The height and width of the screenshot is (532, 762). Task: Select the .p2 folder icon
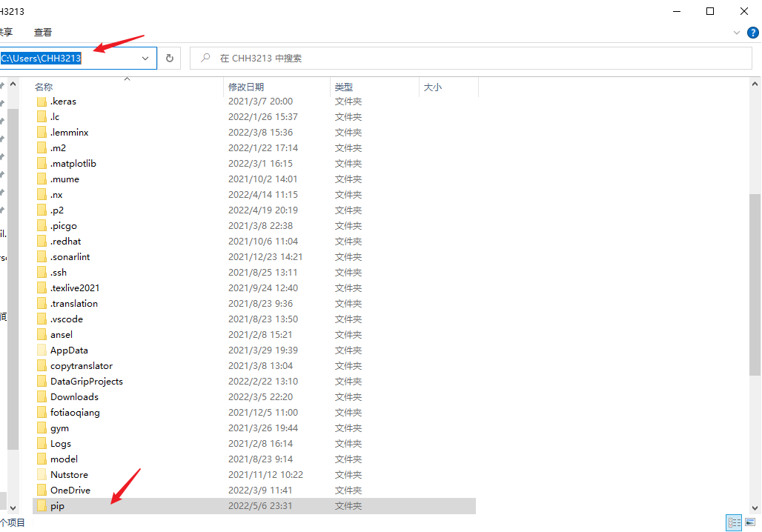(x=42, y=210)
